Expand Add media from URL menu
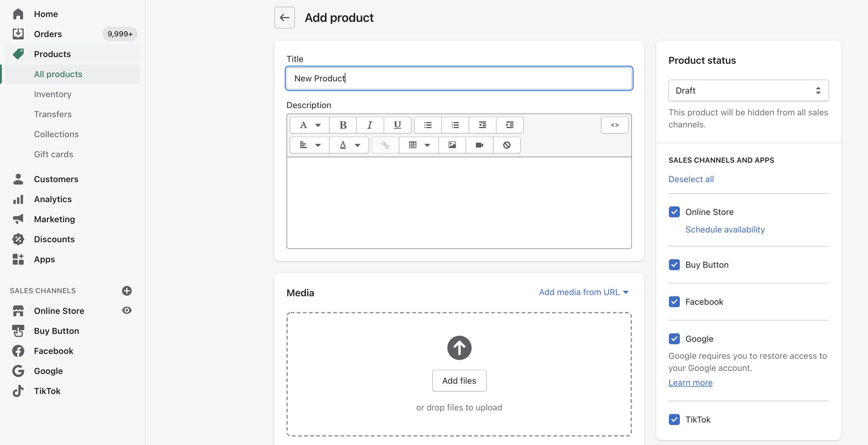 point(584,292)
